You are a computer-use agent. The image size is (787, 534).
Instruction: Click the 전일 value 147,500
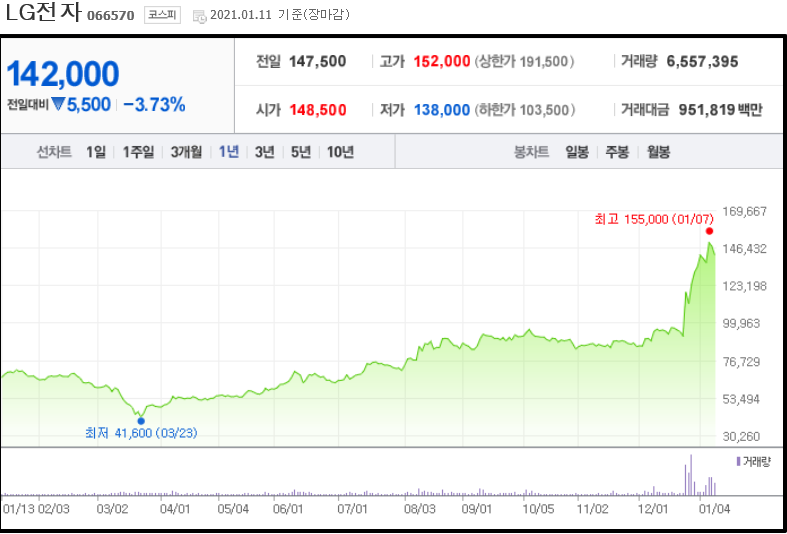(317, 62)
